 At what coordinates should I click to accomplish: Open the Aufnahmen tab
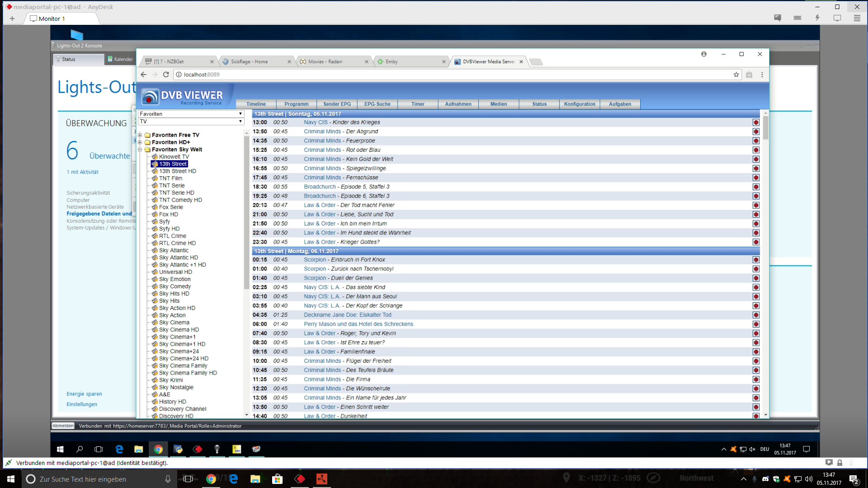tap(458, 104)
